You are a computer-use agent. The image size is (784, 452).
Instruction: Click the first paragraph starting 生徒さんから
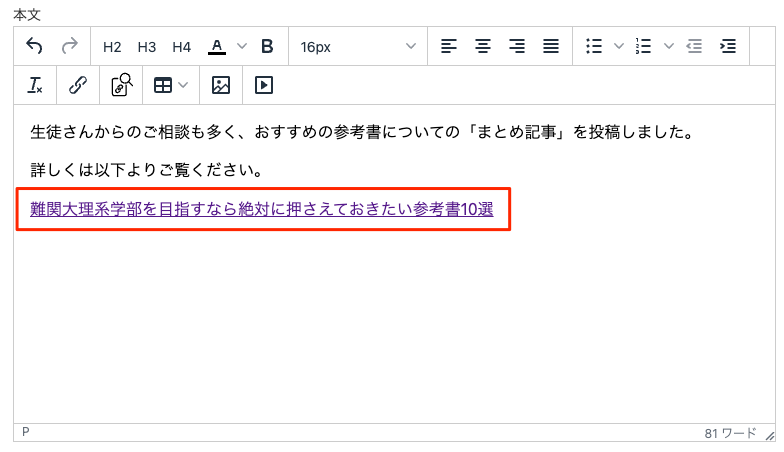pyautogui.click(x=362, y=132)
